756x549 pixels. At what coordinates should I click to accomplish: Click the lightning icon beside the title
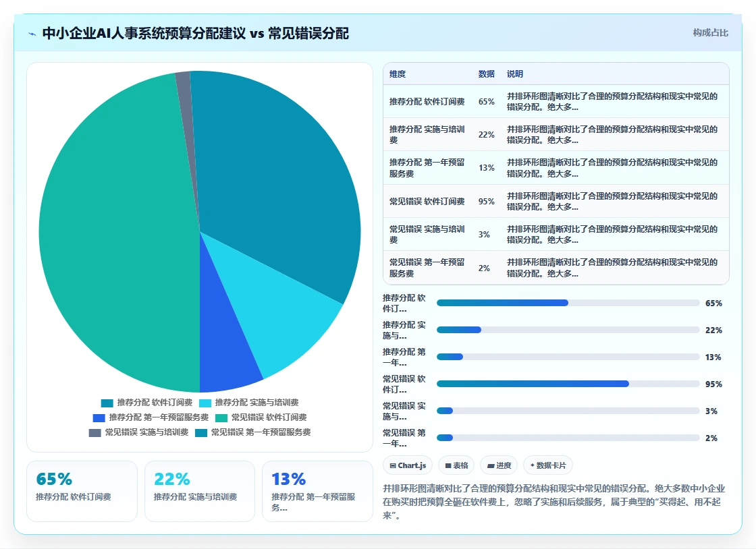point(32,34)
